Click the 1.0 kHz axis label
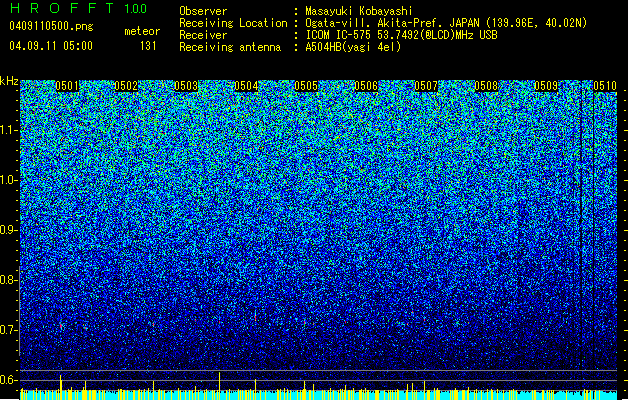 (x=9, y=180)
